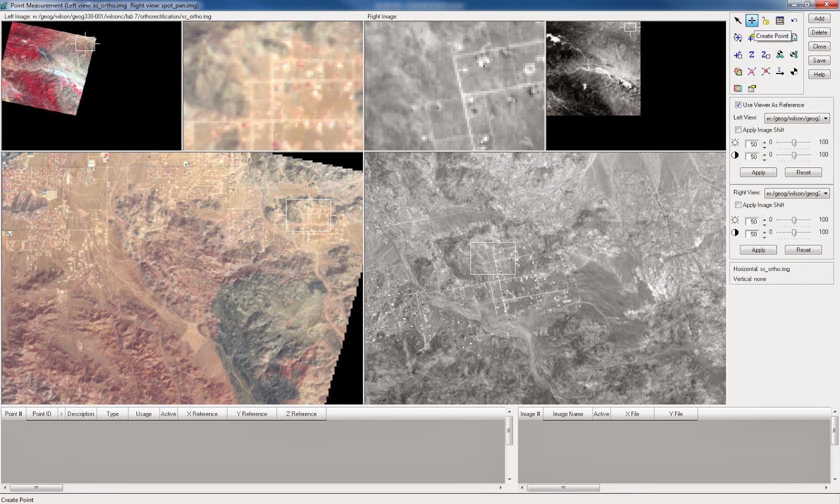Click the Delete button

819,33
